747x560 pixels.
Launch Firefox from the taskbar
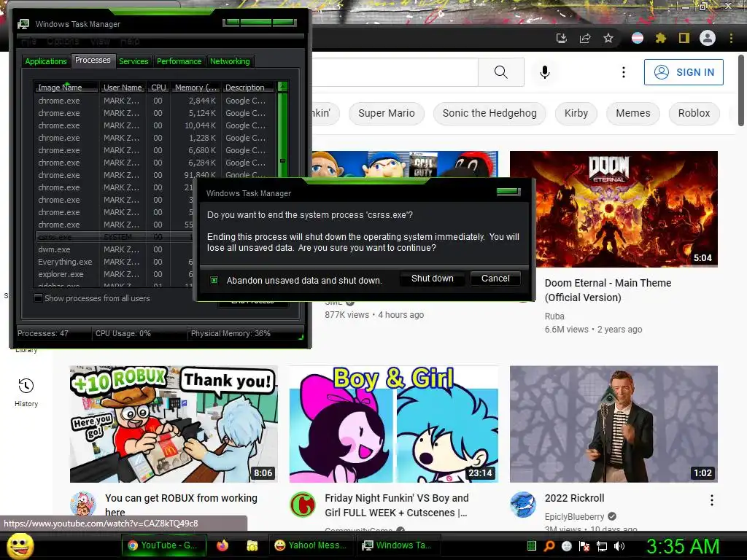pyautogui.click(x=222, y=545)
